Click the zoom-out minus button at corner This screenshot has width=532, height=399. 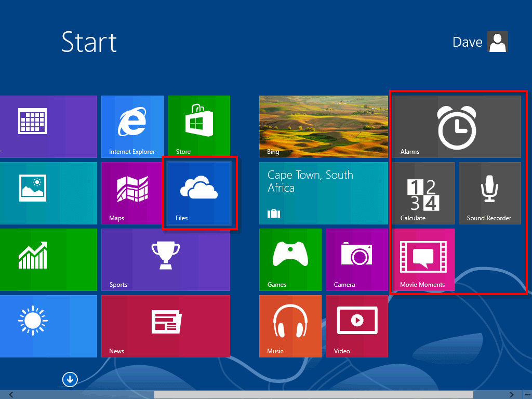tap(527, 395)
